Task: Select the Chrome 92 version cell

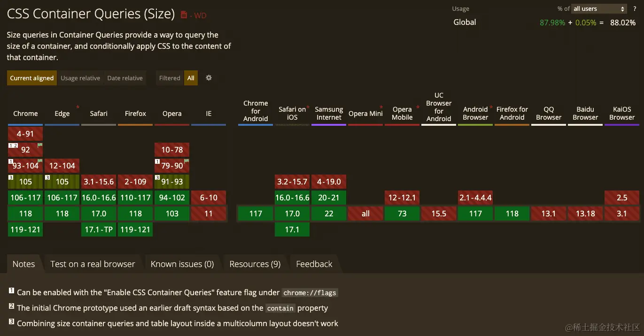Action: 25,150
